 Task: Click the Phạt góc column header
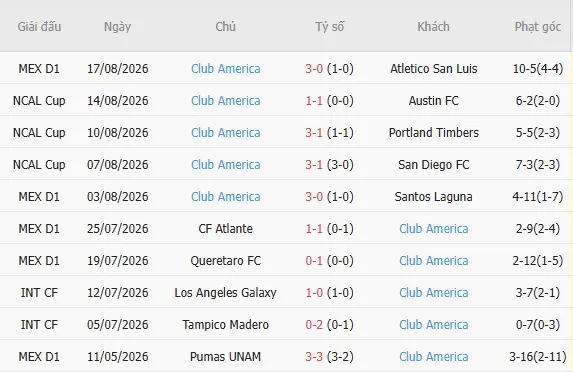point(538,27)
